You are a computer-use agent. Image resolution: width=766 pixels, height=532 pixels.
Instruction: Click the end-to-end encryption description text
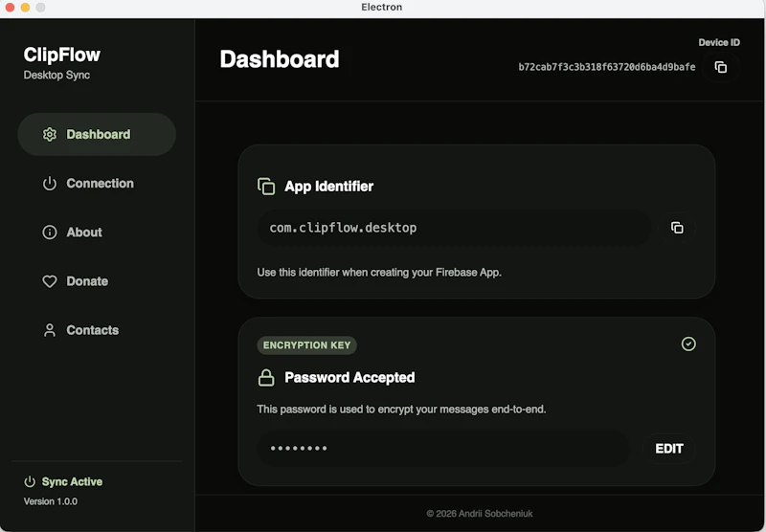coord(401,409)
